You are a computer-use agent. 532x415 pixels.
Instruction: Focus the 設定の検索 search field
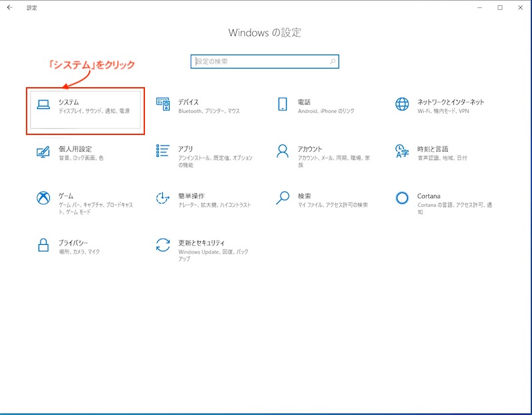[265, 61]
